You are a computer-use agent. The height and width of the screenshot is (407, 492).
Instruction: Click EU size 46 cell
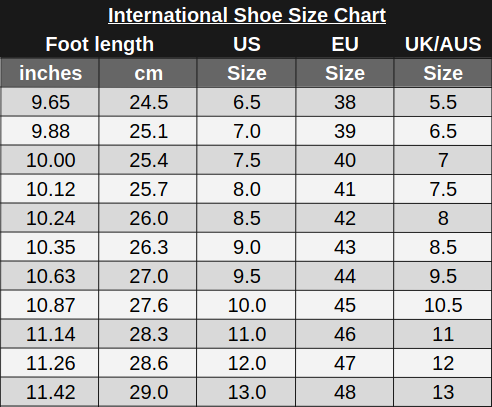pos(345,334)
